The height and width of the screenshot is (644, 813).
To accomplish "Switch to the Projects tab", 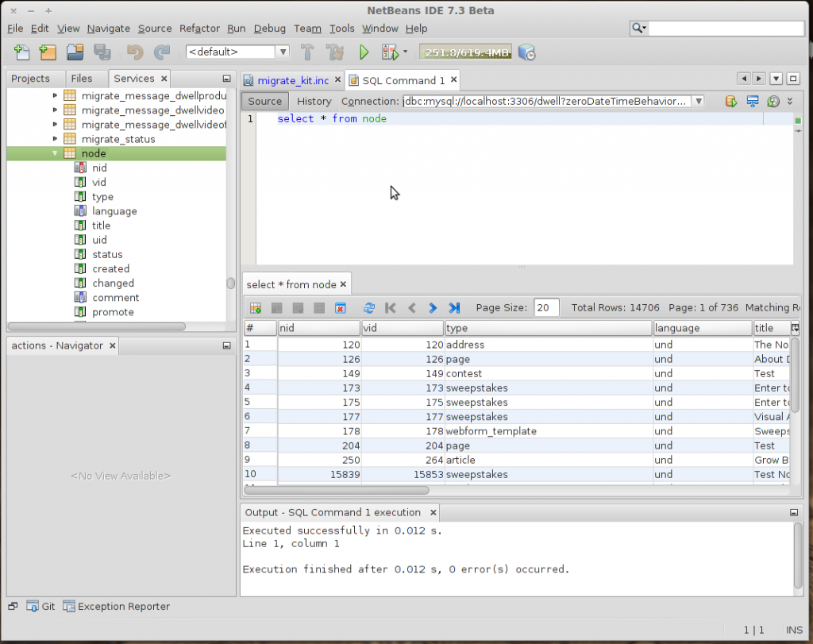I will click(31, 79).
